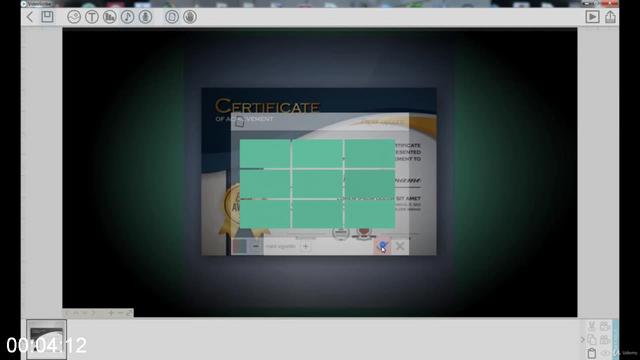Pick the middle-left green texture tile
Screen dimensions: 640x360
[265, 184]
